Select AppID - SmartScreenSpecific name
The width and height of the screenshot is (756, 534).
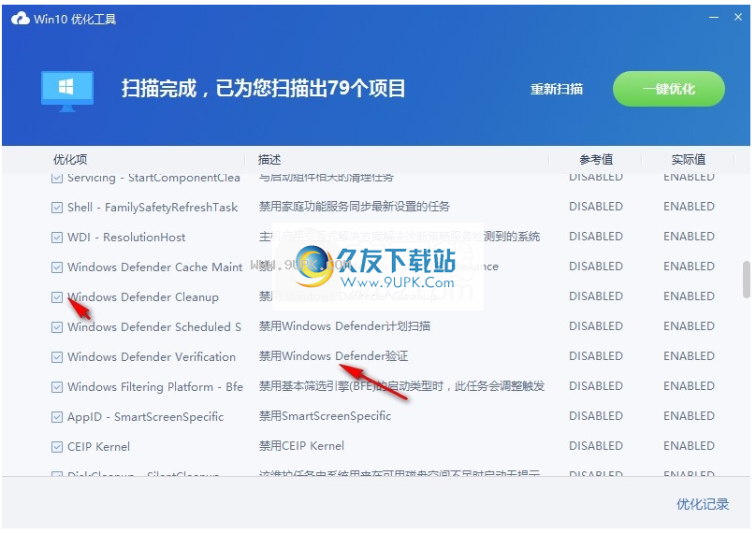tap(146, 416)
